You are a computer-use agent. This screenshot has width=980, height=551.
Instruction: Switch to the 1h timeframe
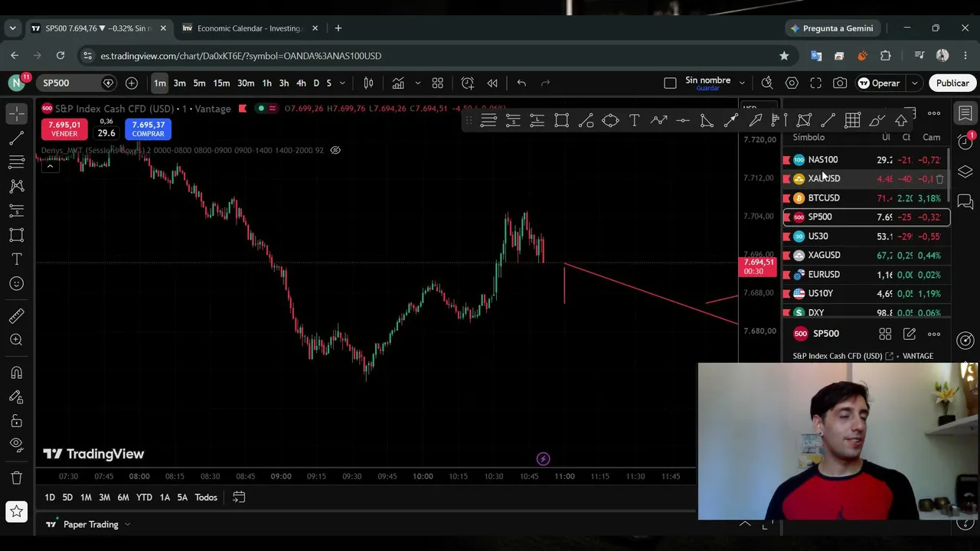266,83
